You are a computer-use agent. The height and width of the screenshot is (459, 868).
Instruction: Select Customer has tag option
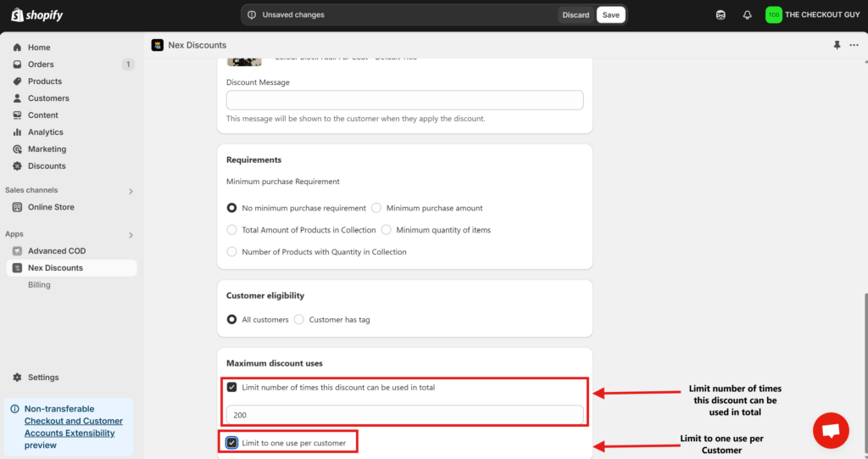tap(299, 319)
